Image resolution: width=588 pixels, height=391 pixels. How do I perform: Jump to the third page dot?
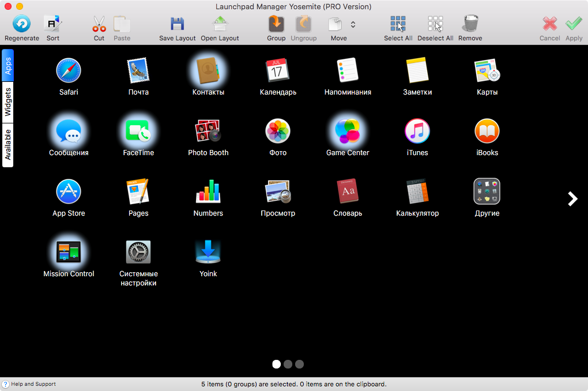pos(299,364)
